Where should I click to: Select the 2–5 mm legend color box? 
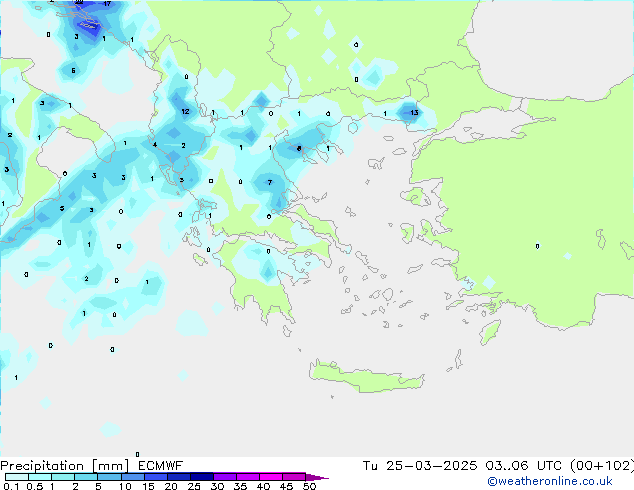[x=86, y=477]
